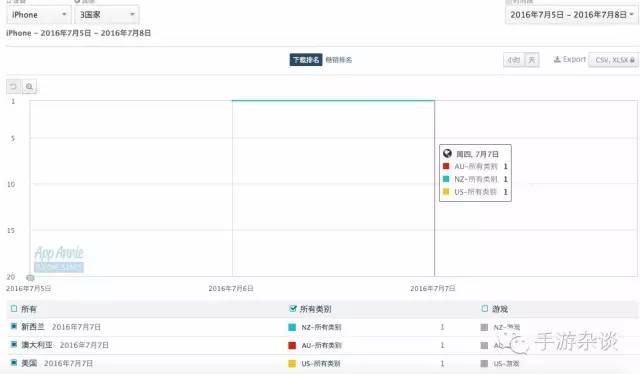Click the y-axis label 20

[11, 277]
